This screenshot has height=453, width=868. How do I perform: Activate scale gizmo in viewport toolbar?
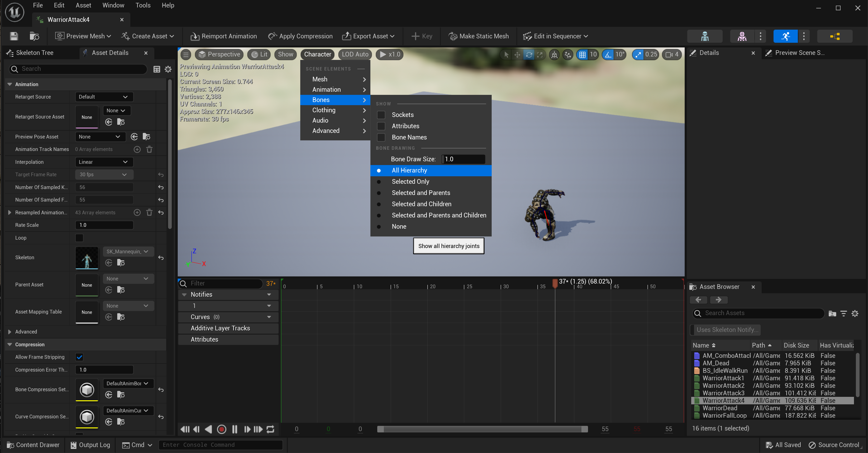pos(540,55)
